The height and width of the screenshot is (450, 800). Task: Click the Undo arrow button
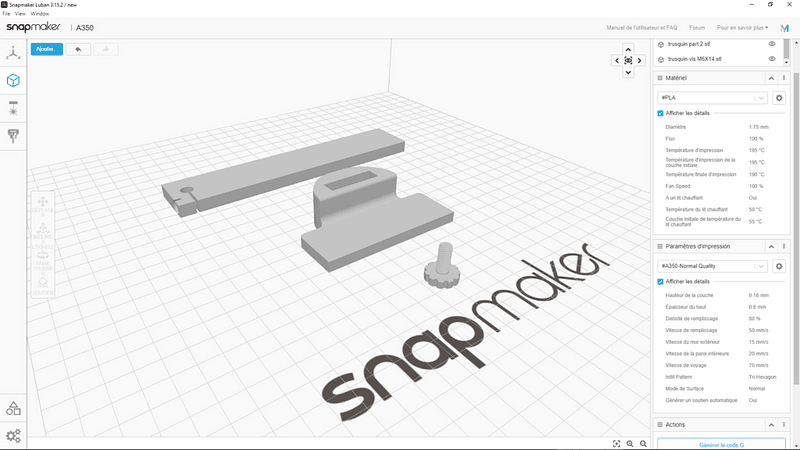pyautogui.click(x=78, y=49)
